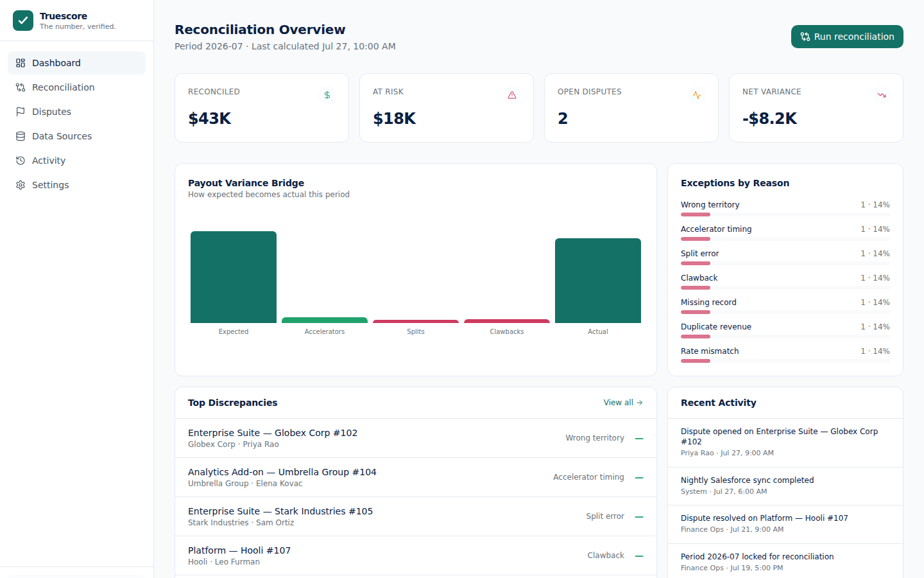This screenshot has width=924, height=578.
Task: Open Analytics Add-on — Umbrella Group #104 discrepancy
Action: 416,477
